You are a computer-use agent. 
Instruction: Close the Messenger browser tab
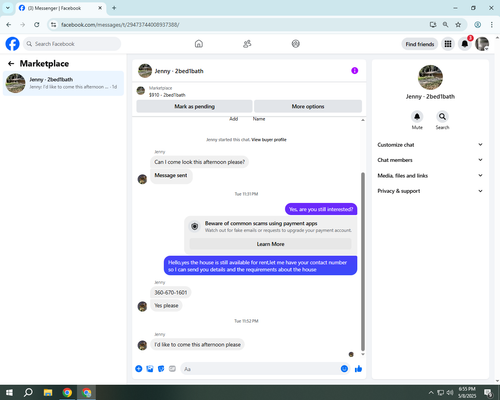pyautogui.click(x=100, y=8)
